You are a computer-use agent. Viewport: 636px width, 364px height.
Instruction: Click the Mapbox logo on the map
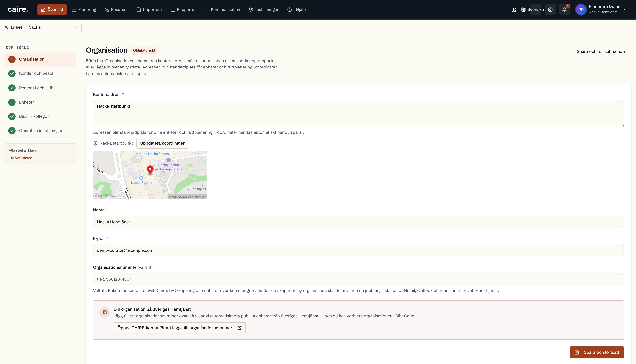pyautogui.click(x=104, y=196)
